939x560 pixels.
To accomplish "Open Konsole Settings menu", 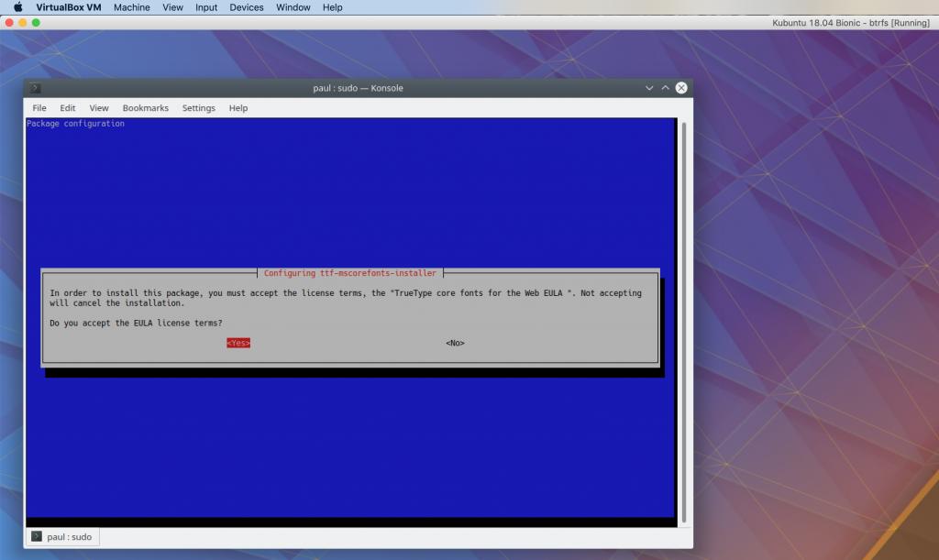I will 198,108.
